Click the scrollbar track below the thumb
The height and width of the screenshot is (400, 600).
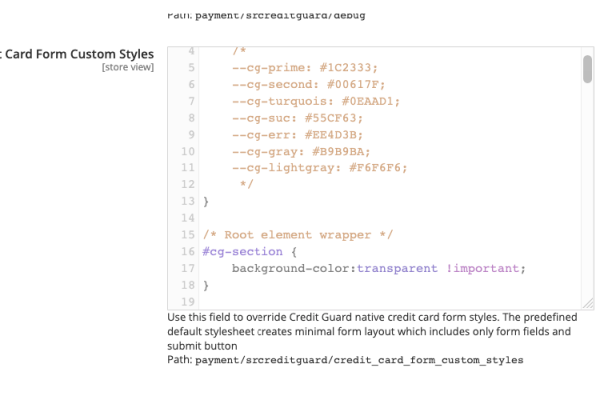point(587,200)
